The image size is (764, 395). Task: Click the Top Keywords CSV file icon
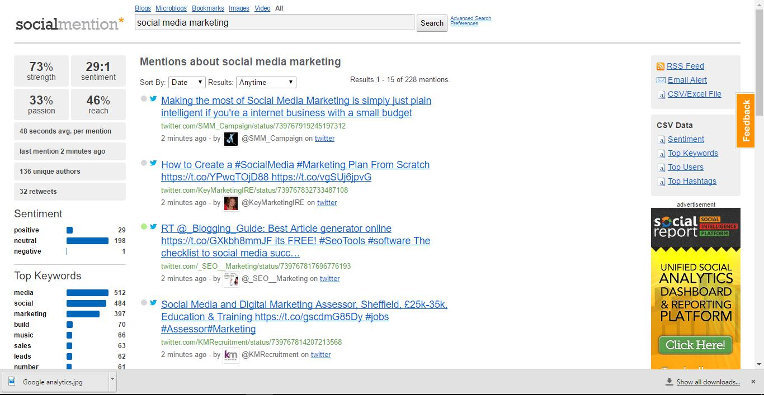pos(661,154)
